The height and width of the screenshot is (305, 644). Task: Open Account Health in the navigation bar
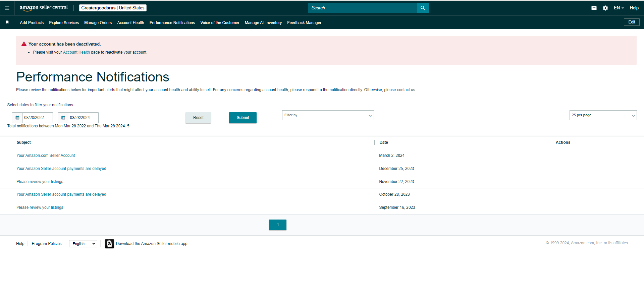(130, 23)
